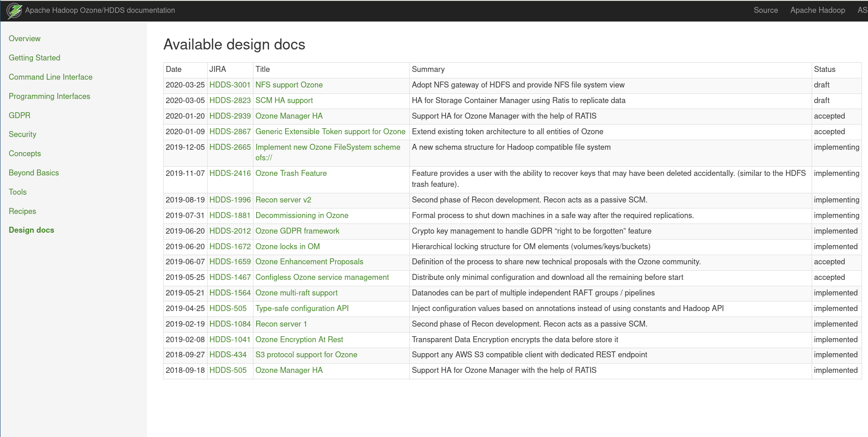Open JIRA link HDDS-2867
Viewport: 868px width, 437px height.
tap(230, 131)
